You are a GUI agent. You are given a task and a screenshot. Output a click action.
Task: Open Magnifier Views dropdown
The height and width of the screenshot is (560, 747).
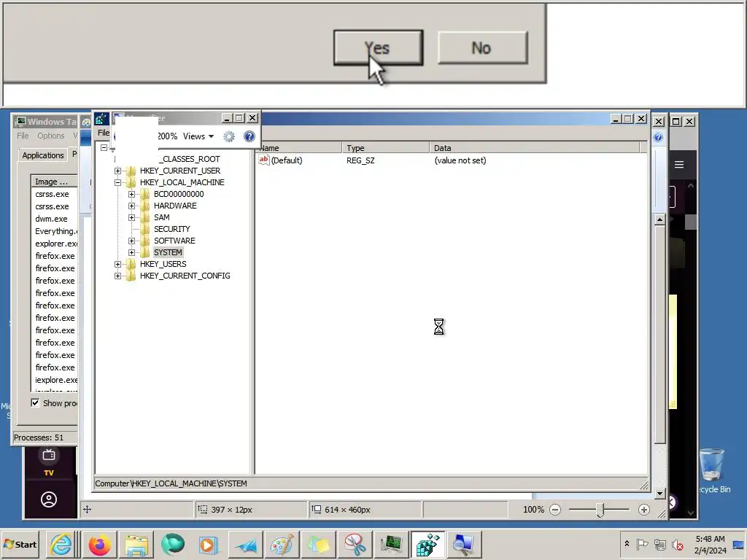coord(198,136)
